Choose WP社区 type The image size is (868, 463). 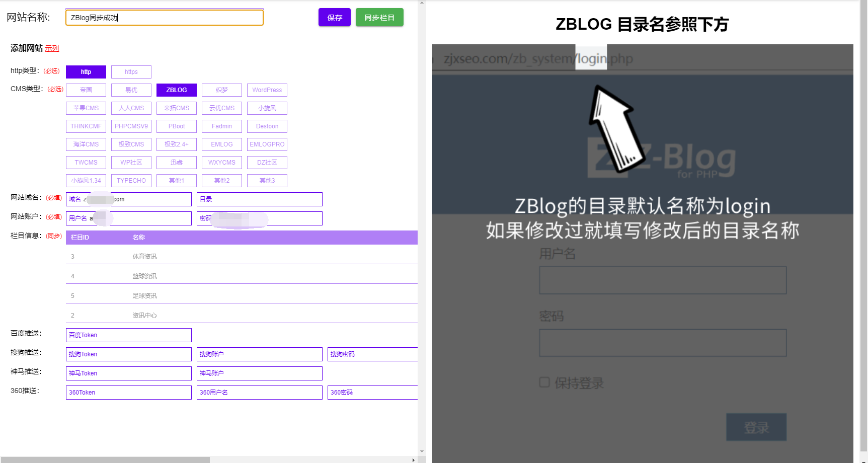(131, 163)
